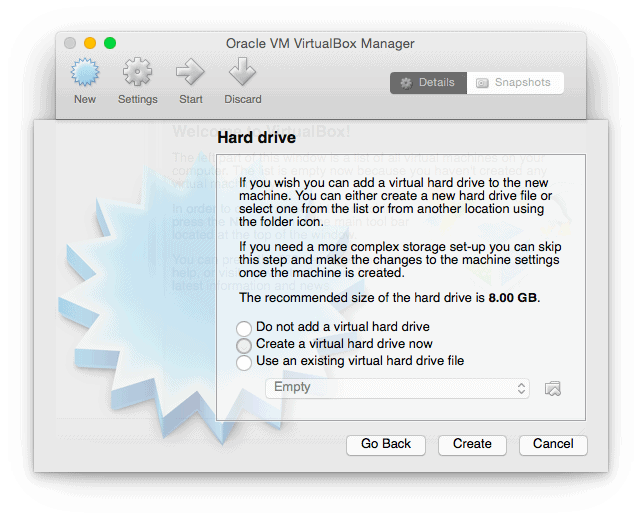Click the New virtual machine icon
Image resolution: width=642 pixels, height=519 pixels.
click(x=85, y=72)
